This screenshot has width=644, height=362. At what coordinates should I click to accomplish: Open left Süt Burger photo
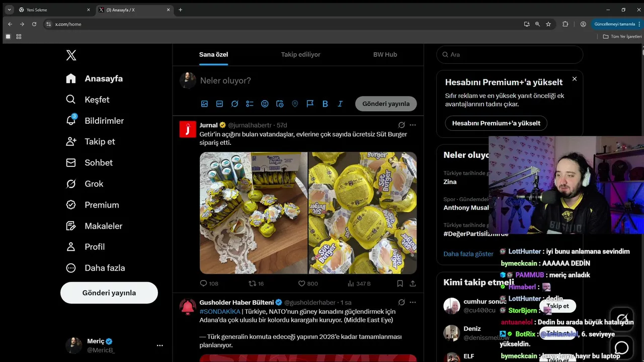pos(254,213)
